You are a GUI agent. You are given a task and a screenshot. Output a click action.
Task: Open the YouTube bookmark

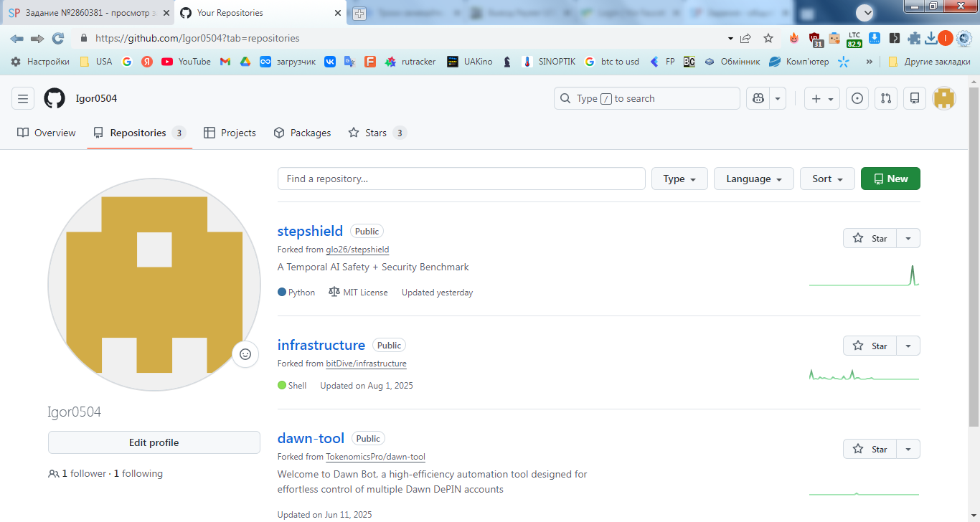click(186, 62)
